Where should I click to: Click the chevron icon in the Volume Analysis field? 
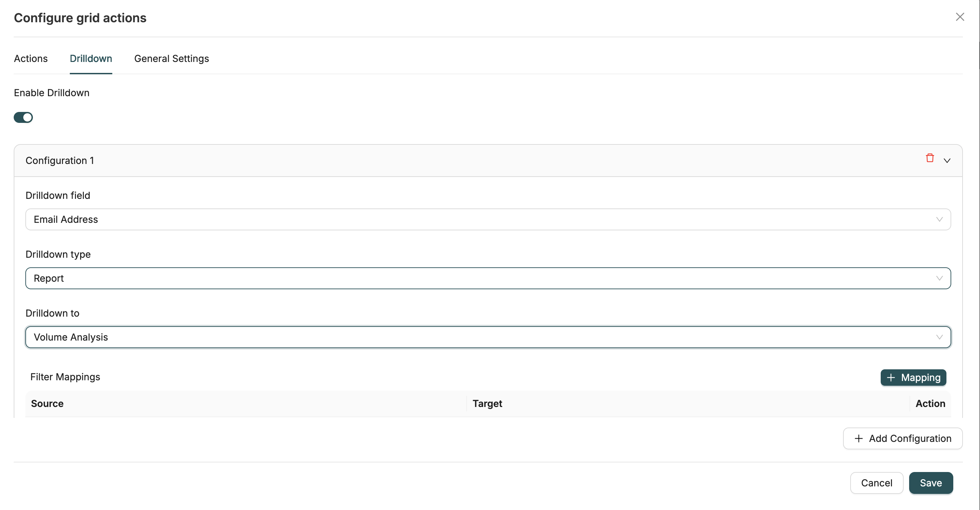tap(939, 337)
